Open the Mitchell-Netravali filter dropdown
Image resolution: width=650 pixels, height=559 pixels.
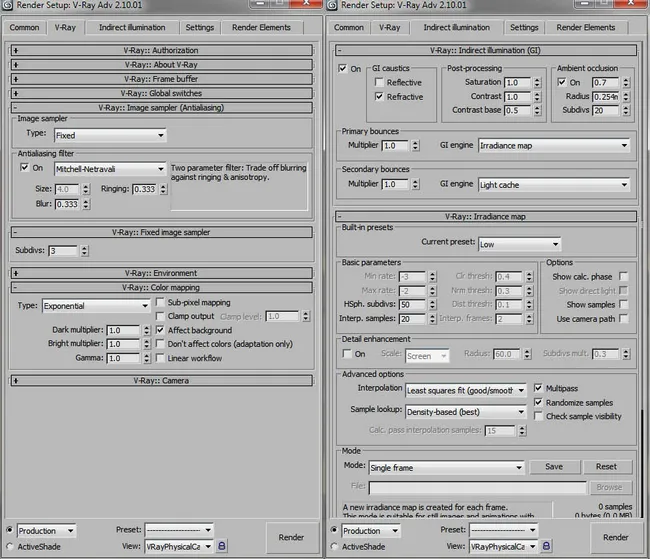pyautogui.click(x=110, y=169)
